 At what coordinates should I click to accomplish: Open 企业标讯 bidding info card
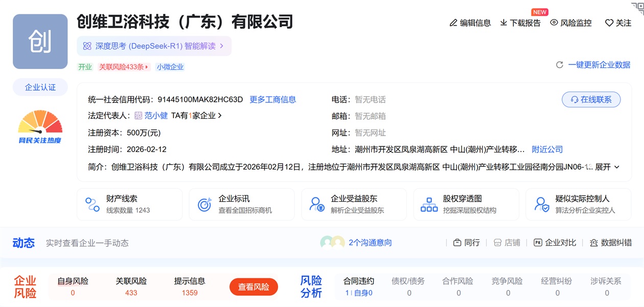click(241, 204)
